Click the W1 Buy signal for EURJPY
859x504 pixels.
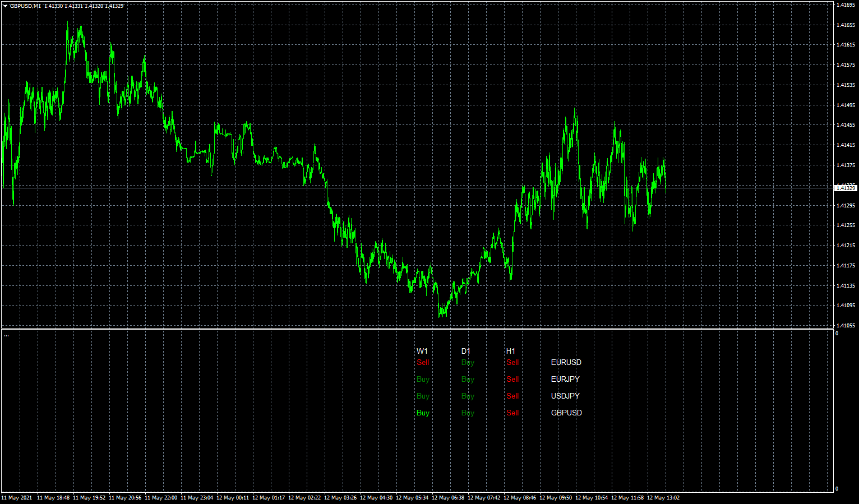423,379
